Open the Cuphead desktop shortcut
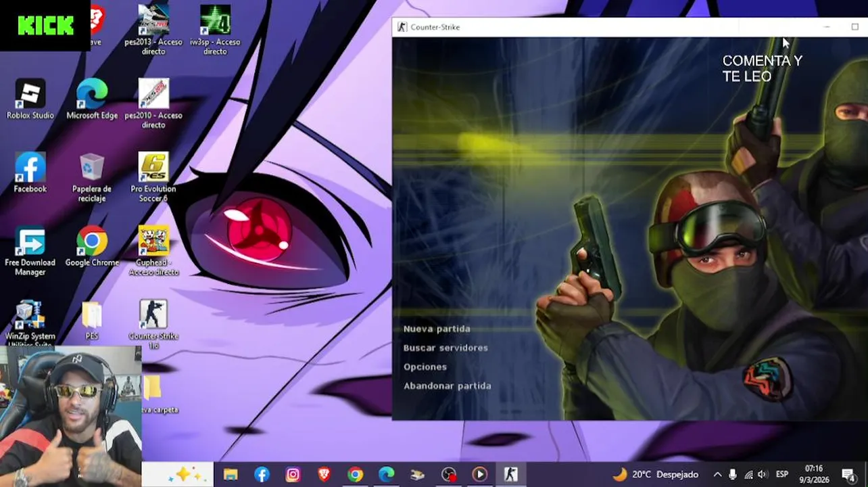Viewport: 868px width, 487px height. pos(153,251)
